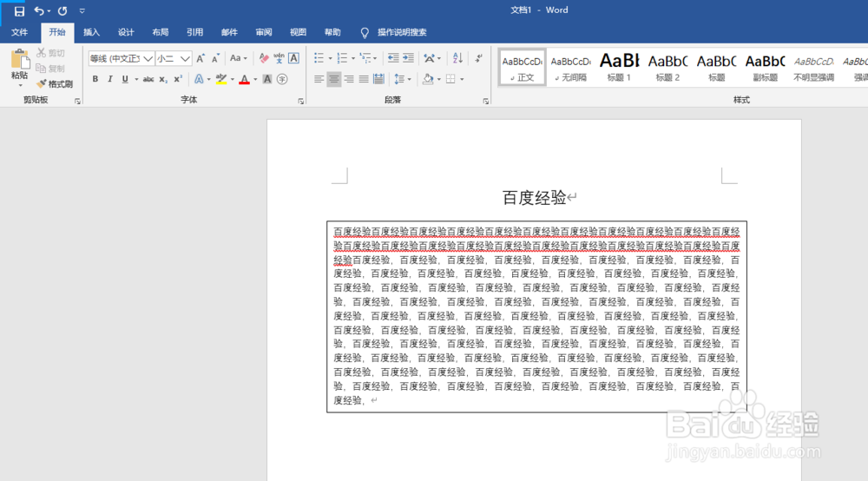Image resolution: width=868 pixels, height=481 pixels.
Task: Toggle subscript formatting
Action: click(163, 79)
